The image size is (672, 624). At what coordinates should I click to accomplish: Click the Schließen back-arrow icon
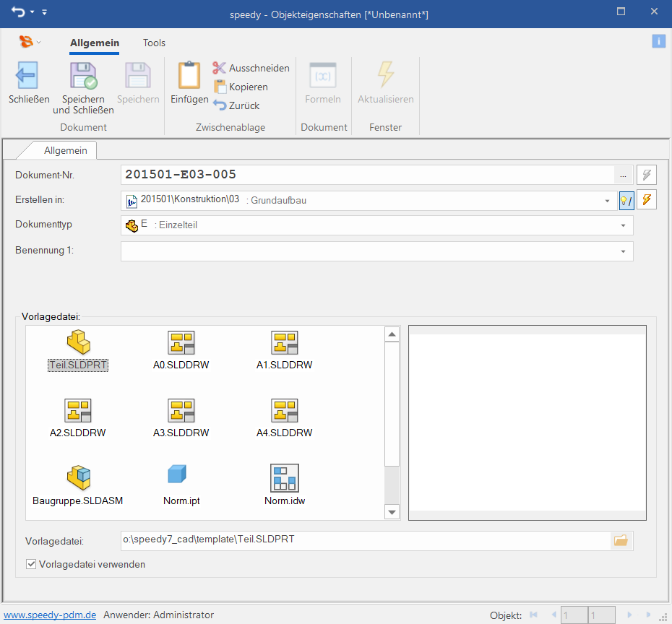pyautogui.click(x=27, y=76)
